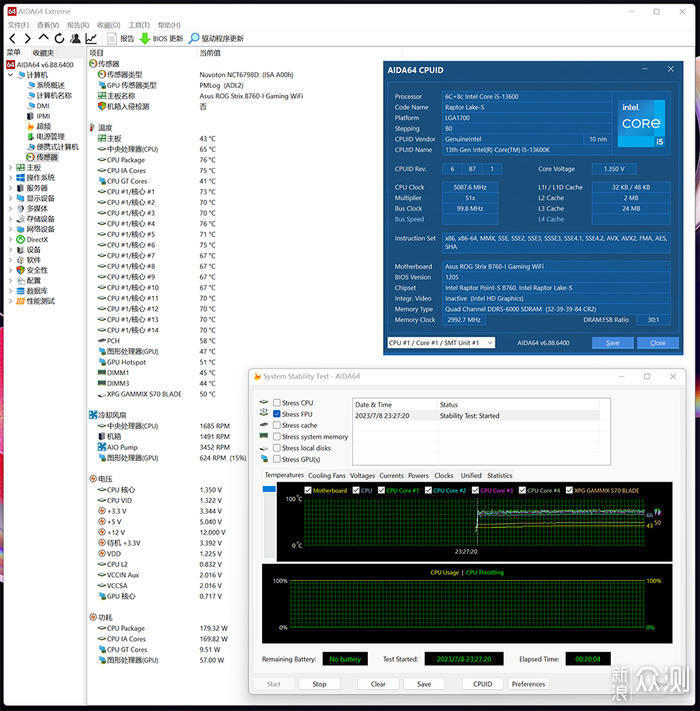Image resolution: width=700 pixels, height=711 pixels.
Task: Toggle the Motherboard temperature graph checkbox
Action: click(x=308, y=491)
